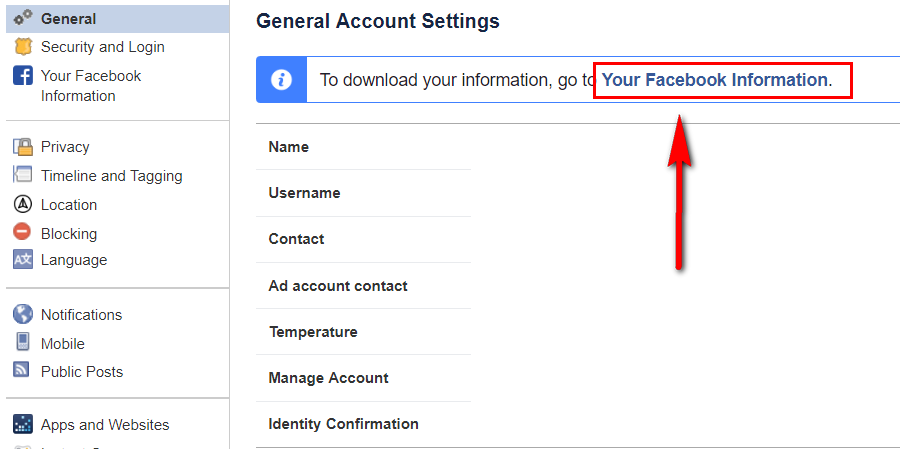Click the Notifications globe icon
The height and width of the screenshot is (449, 900).
23,314
